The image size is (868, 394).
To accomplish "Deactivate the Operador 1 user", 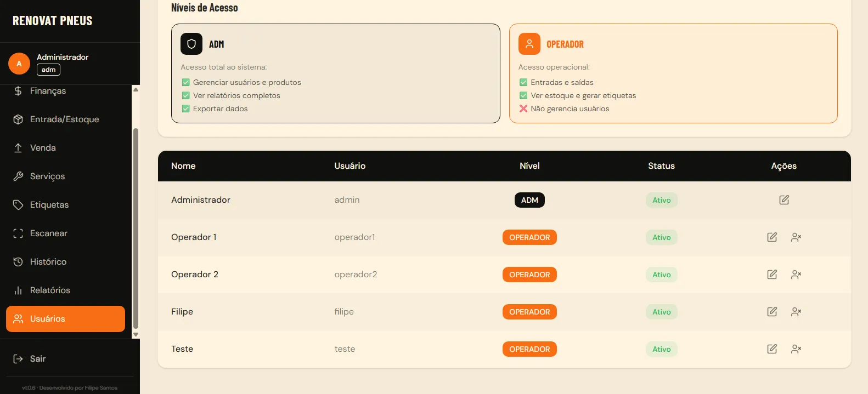I will [x=796, y=237].
